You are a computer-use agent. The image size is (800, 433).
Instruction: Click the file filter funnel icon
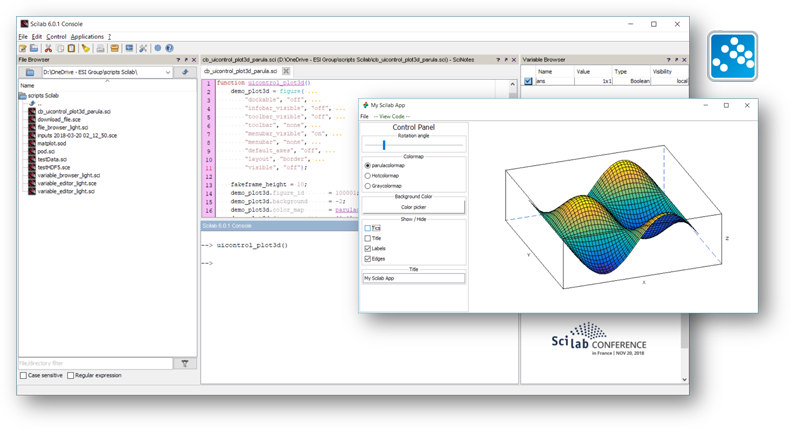[x=185, y=363]
